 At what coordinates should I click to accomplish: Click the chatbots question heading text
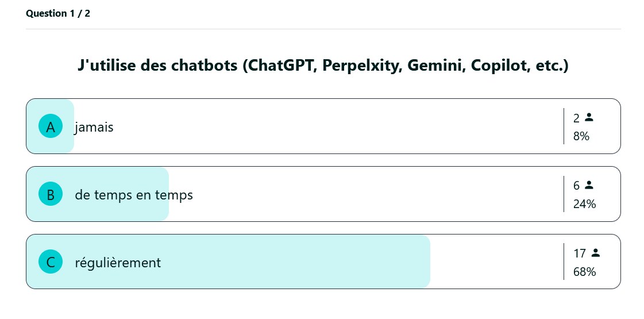[323, 66]
